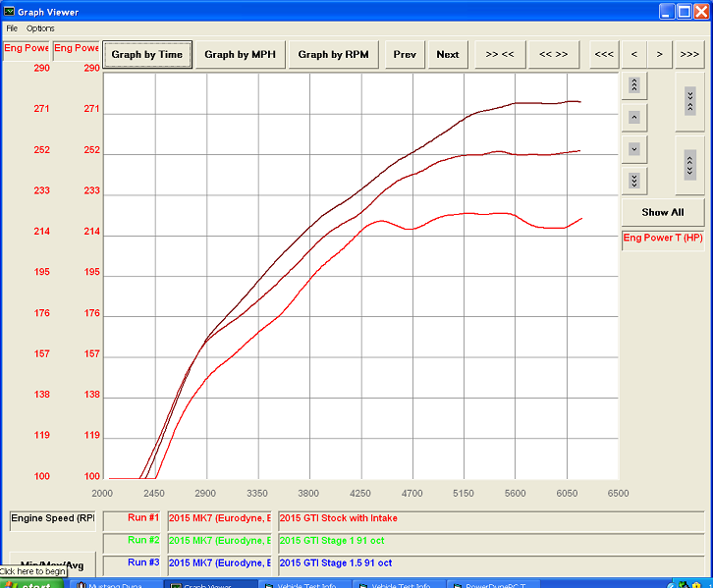Click '2015 GTI Stage 1 91 oct' description
The width and height of the screenshot is (713, 588).
point(491,543)
